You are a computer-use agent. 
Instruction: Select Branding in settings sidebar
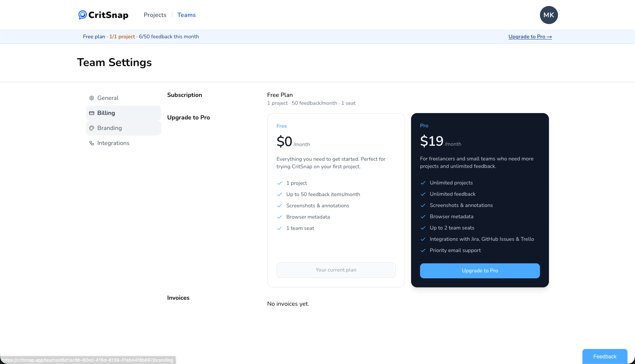[124, 128]
